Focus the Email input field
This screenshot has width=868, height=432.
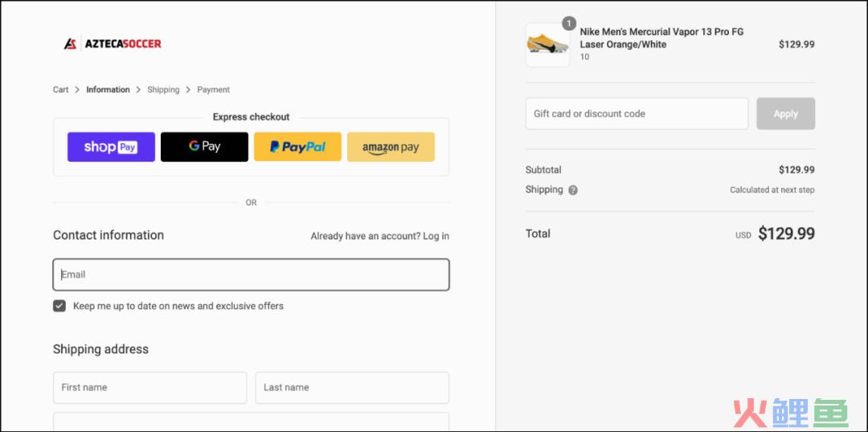(x=252, y=274)
